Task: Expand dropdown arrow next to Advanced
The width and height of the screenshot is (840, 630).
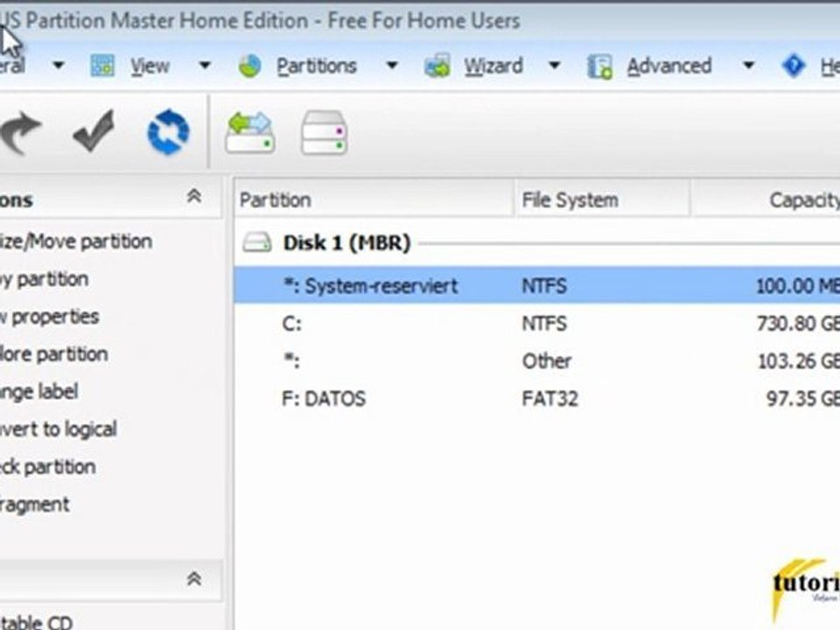Action: pyautogui.click(x=748, y=66)
